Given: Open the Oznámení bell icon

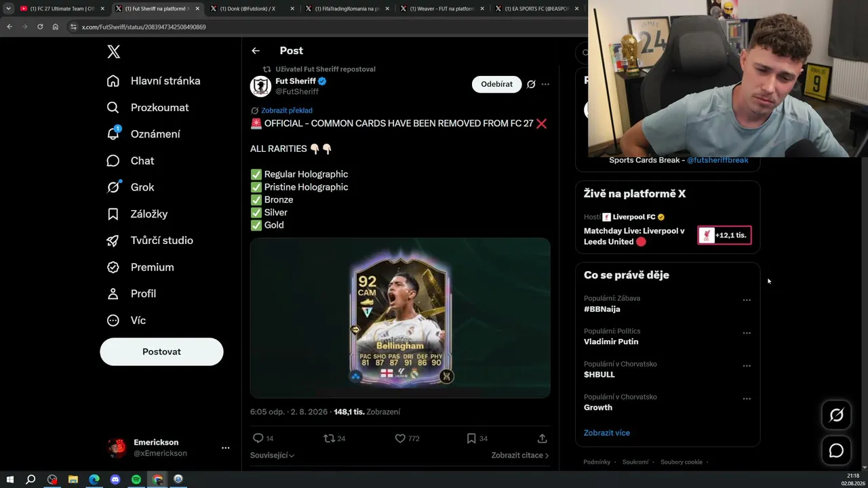Looking at the screenshot, I should click(113, 134).
